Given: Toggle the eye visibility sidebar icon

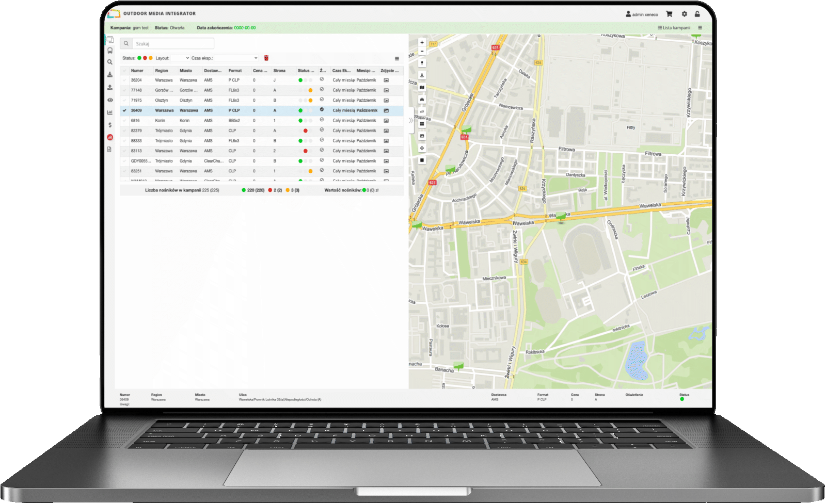Looking at the screenshot, I should tap(110, 100).
